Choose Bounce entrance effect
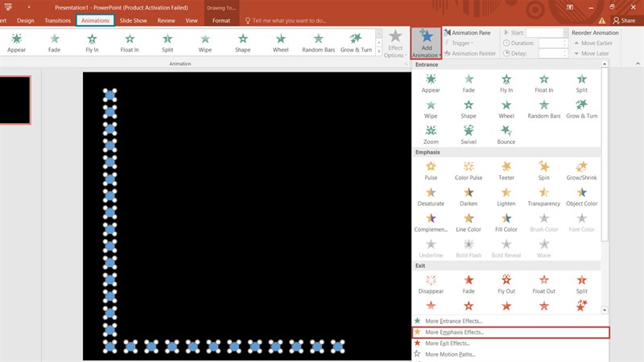This screenshot has height=362, width=644. [506, 134]
